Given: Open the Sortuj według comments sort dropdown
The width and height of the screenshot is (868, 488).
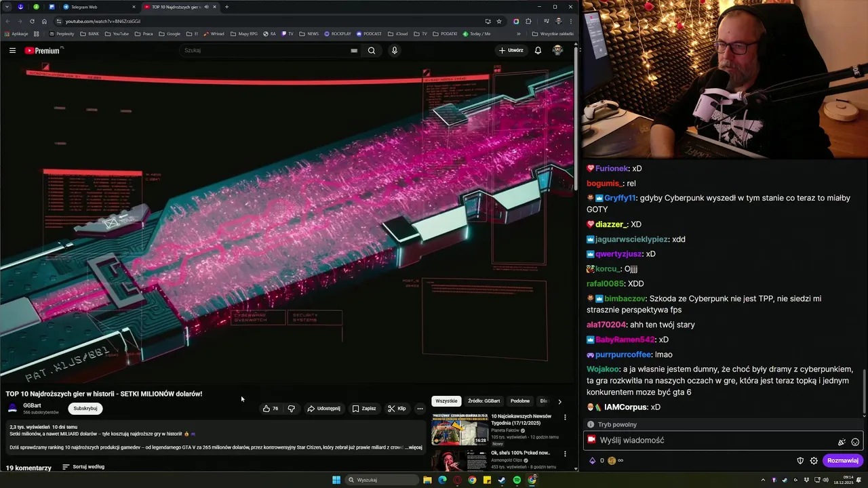Looking at the screenshot, I should (83, 467).
